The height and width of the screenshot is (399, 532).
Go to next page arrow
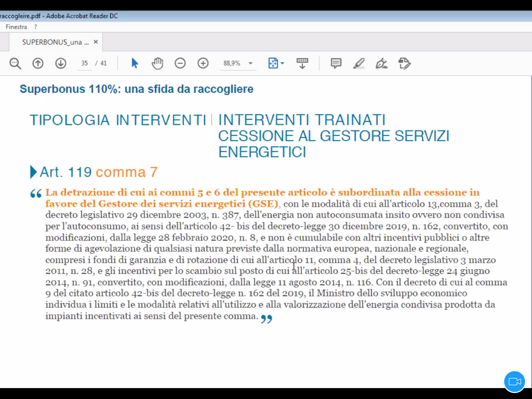tap(61, 63)
